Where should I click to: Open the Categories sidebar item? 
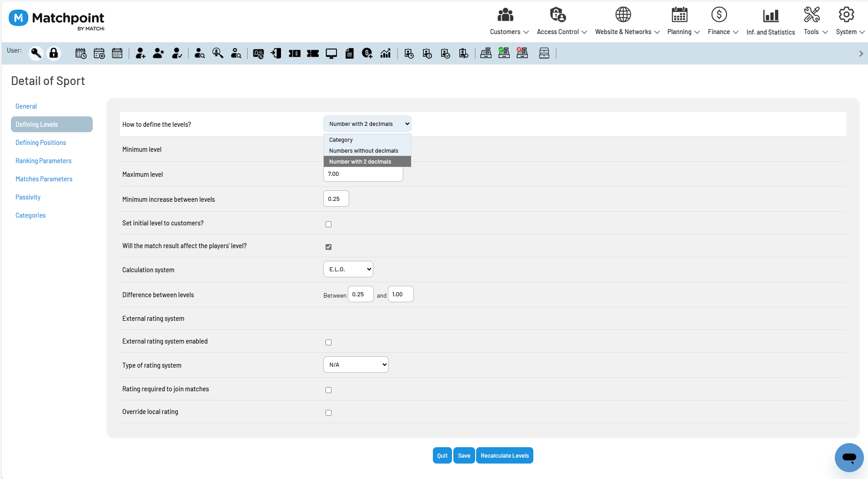tap(30, 215)
